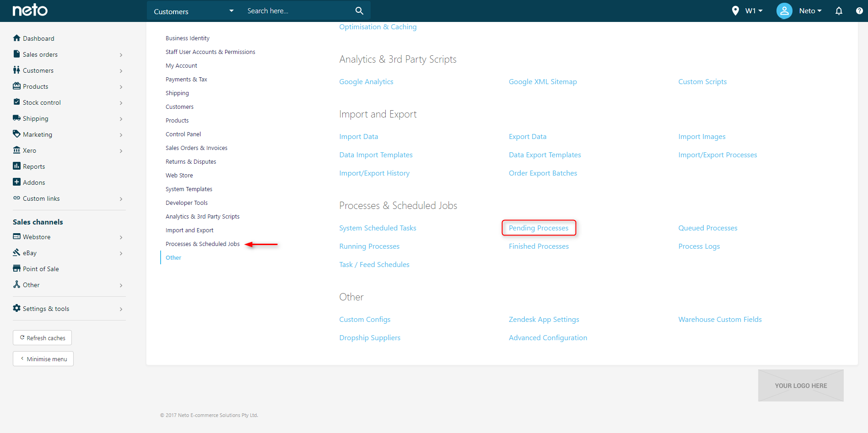Click the search magnifier icon
868x433 pixels.
(359, 11)
